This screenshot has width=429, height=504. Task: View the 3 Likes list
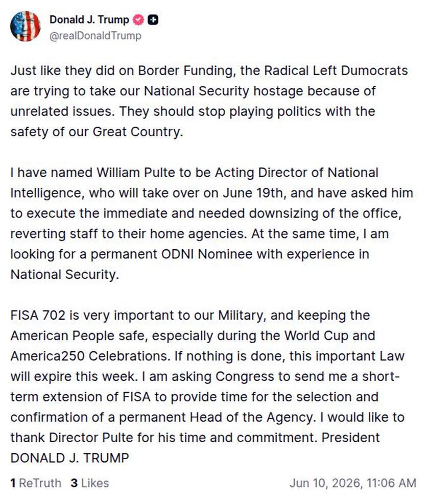[90, 483]
